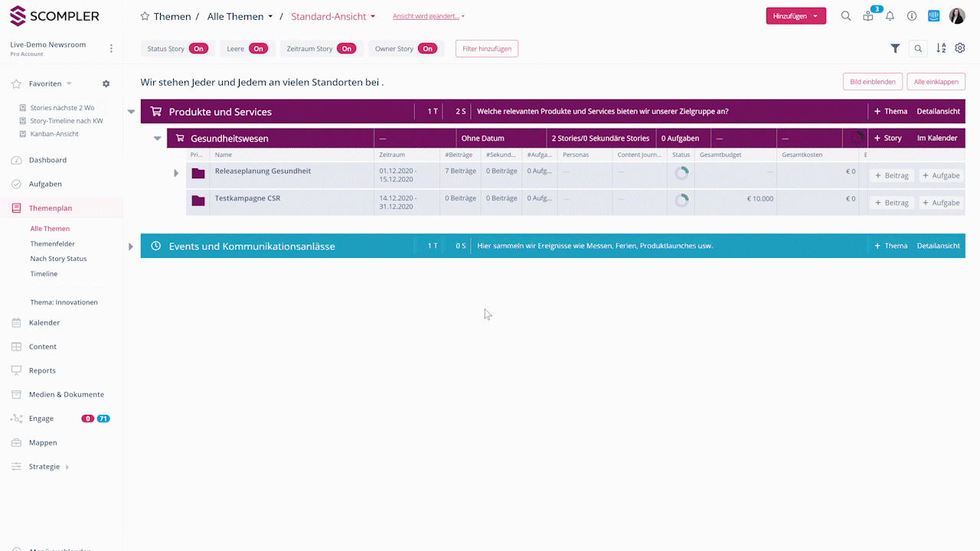Star the current view as favorite
The image size is (980, 551).
[x=145, y=16]
